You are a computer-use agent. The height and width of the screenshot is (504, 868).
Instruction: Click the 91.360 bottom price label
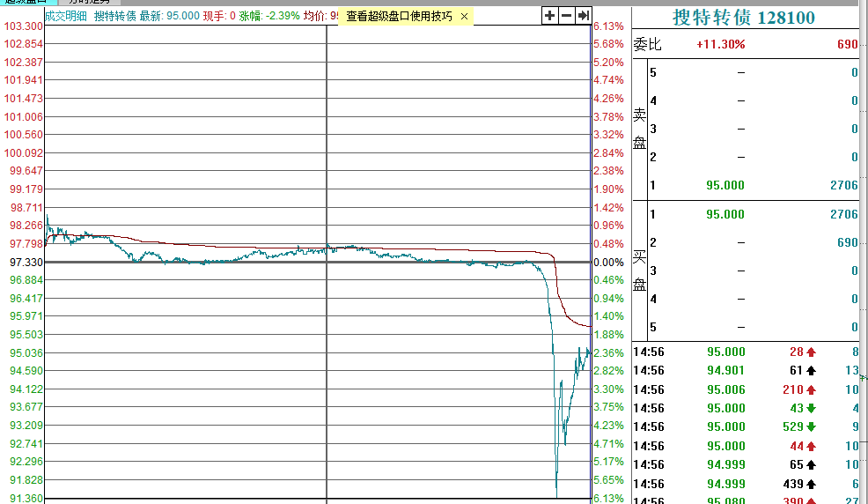click(26, 498)
